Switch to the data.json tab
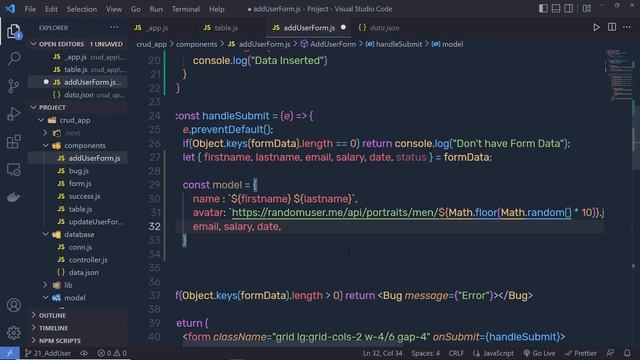640x360 pixels. (x=384, y=28)
